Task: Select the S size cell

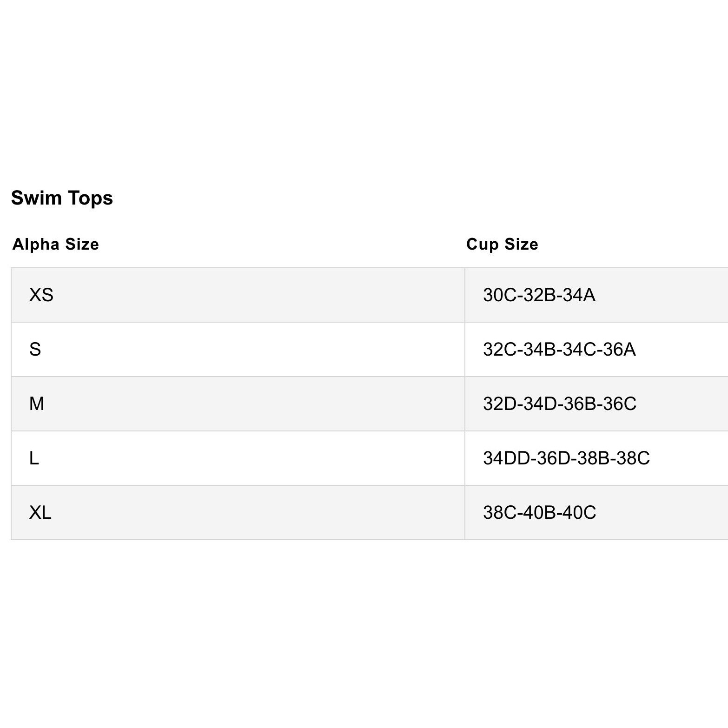Action: (x=238, y=350)
